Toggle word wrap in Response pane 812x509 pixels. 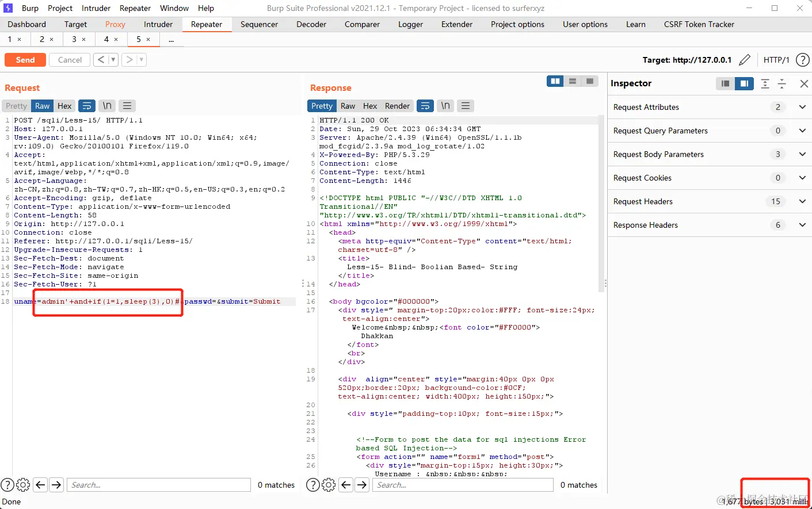pyautogui.click(x=425, y=106)
